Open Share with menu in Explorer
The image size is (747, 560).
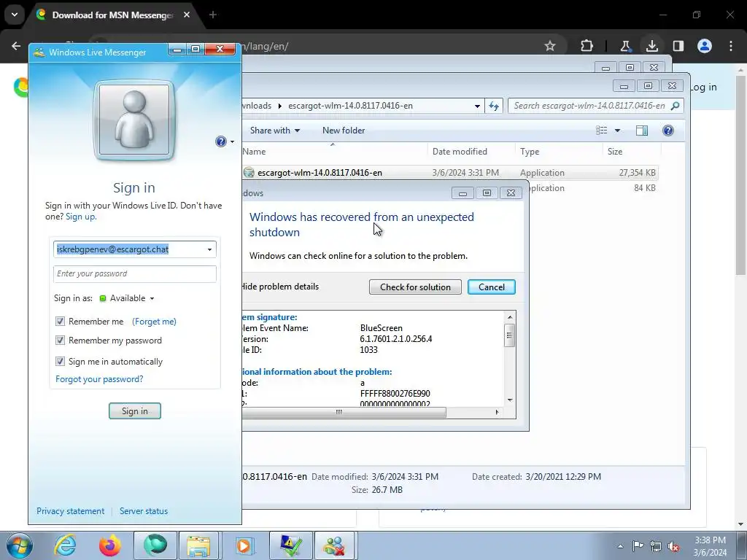275,131
